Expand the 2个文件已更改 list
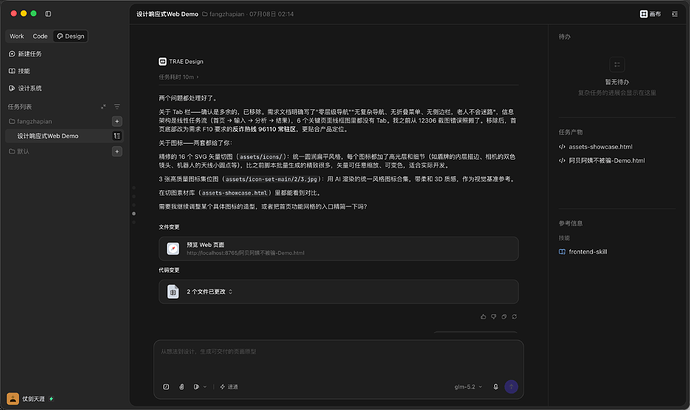The width and height of the screenshot is (690, 410). (338, 292)
